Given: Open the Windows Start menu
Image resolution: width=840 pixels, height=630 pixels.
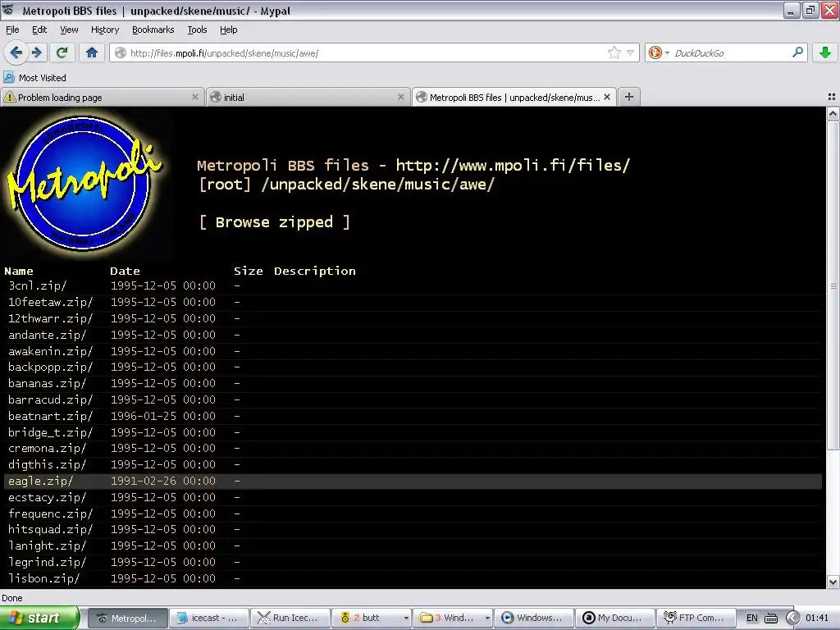Looking at the screenshot, I should 39,618.
